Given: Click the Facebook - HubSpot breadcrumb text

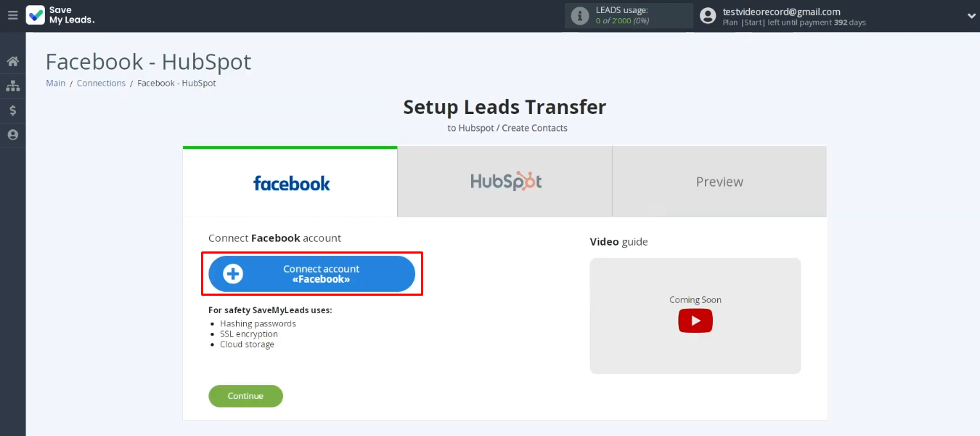Looking at the screenshot, I should point(176,83).
